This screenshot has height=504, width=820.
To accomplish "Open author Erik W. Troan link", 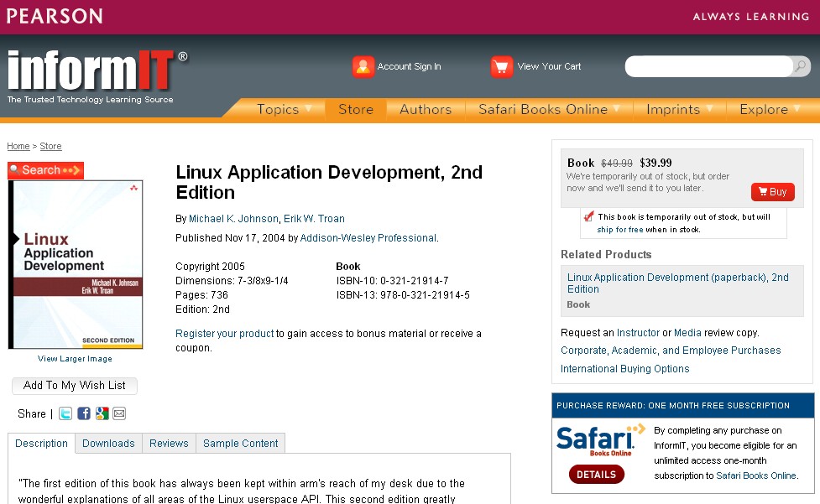I will coord(314,219).
